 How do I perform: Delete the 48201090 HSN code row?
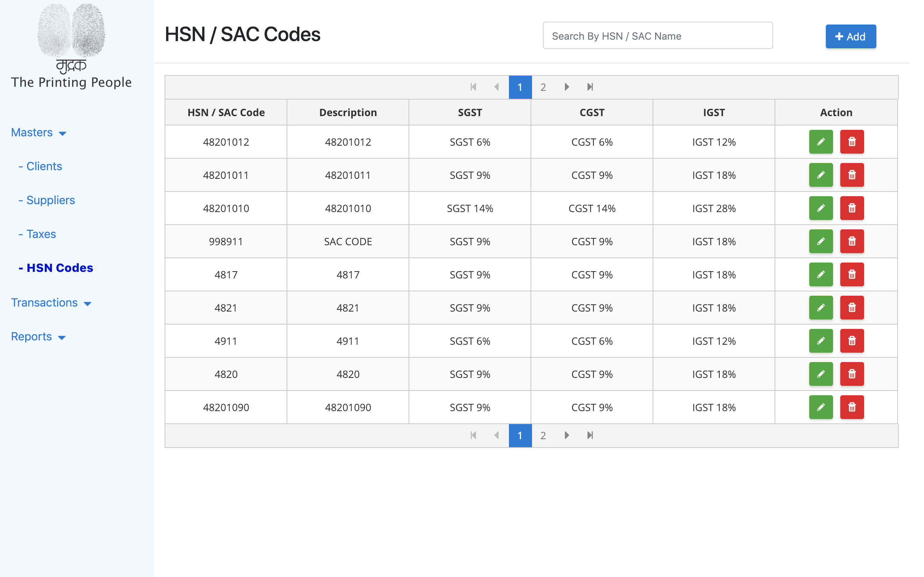click(x=852, y=407)
